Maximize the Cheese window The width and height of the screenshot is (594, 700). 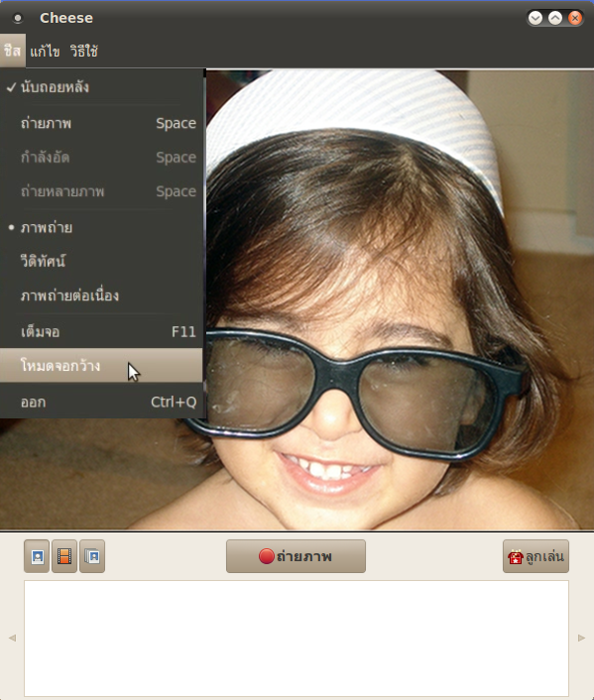(x=555, y=18)
